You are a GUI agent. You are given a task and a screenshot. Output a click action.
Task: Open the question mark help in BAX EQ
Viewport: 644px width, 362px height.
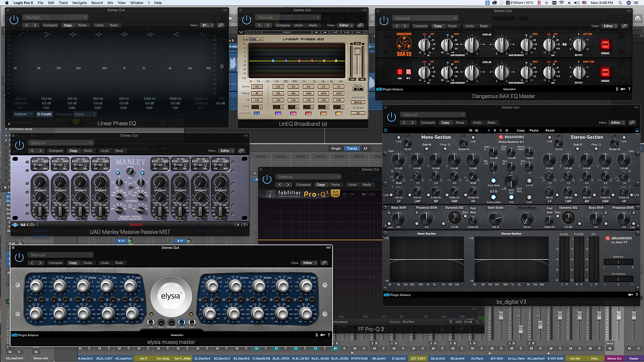pos(629,89)
